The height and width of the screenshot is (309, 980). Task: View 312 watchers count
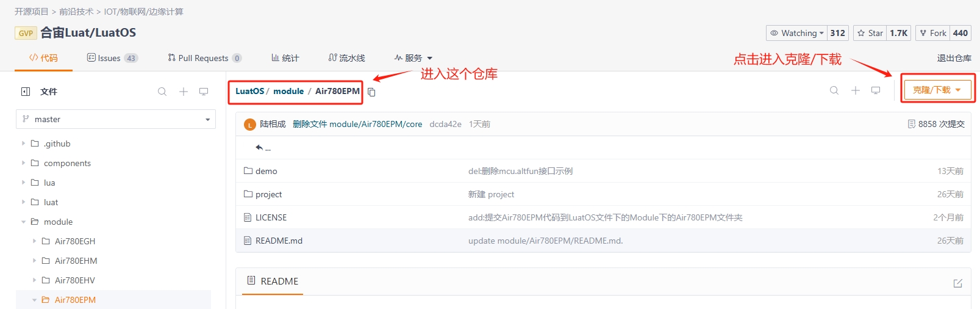(838, 33)
